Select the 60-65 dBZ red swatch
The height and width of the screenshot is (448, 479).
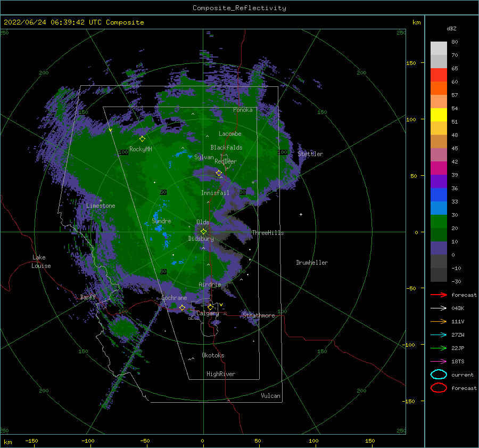tap(439, 75)
